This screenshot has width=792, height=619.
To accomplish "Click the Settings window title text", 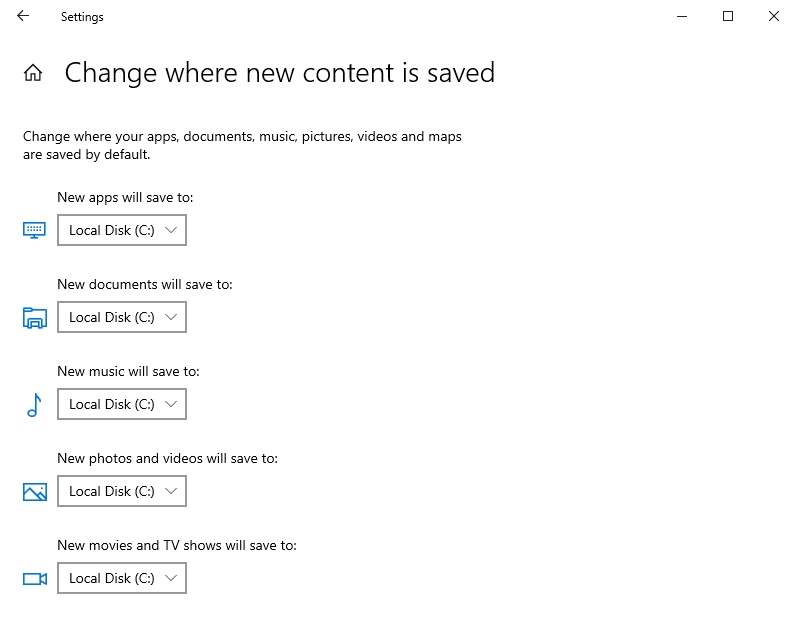I will [82, 17].
